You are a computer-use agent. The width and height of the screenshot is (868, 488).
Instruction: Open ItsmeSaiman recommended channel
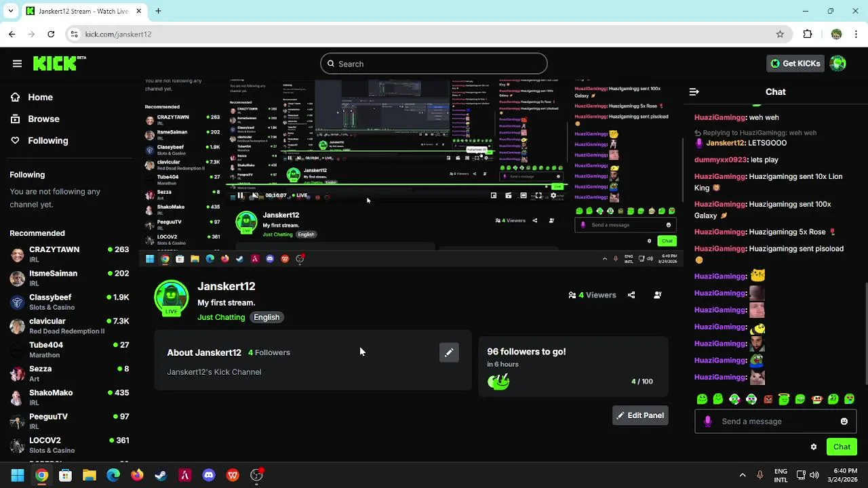coord(69,278)
